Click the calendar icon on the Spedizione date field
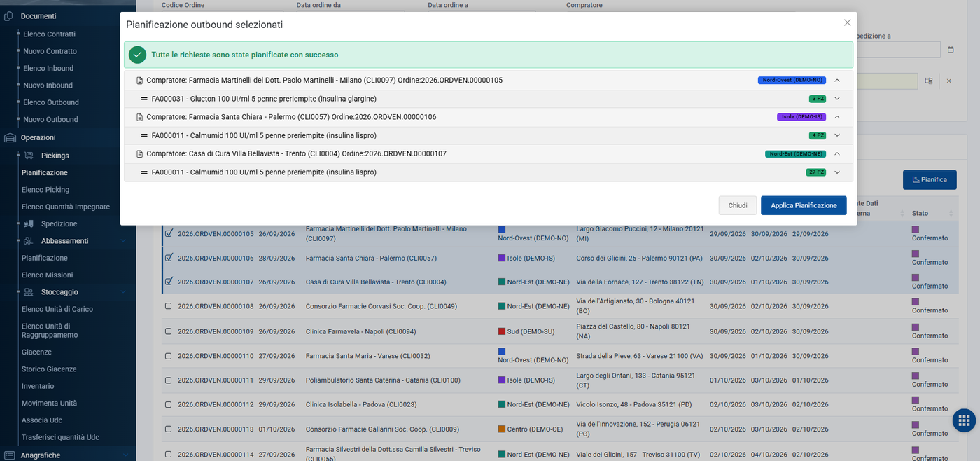 click(950, 50)
